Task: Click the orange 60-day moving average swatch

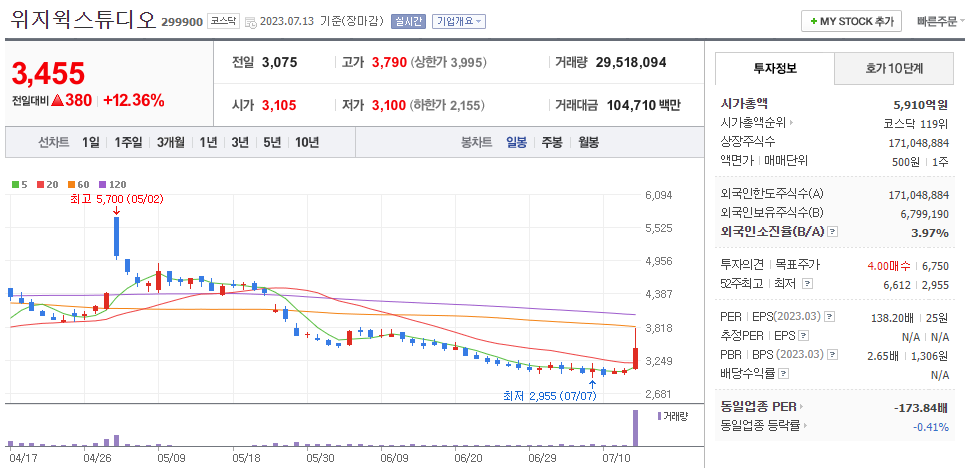Action: coord(71,184)
